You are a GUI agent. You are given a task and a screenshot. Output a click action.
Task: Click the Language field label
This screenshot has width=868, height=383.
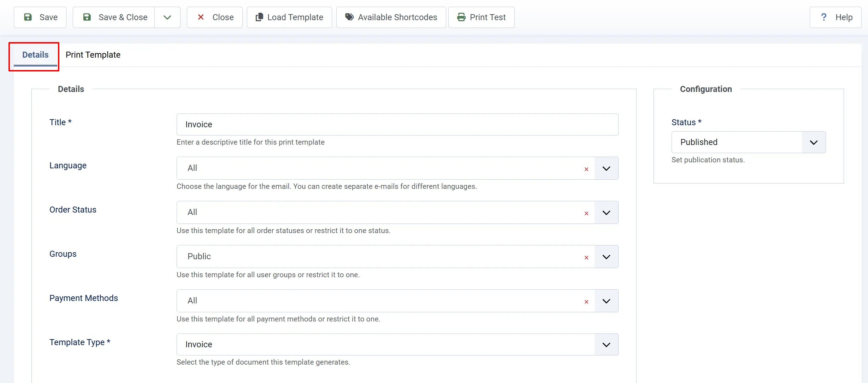(x=68, y=166)
